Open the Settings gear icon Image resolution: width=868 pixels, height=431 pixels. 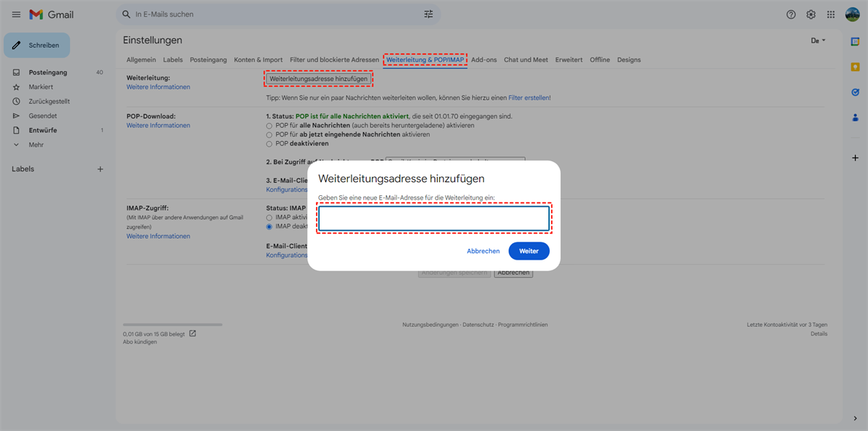811,14
